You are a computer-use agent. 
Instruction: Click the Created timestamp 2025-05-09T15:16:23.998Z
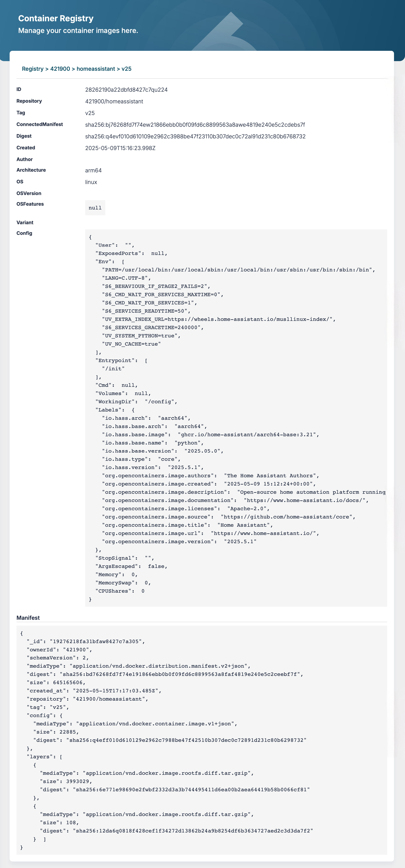(120, 148)
